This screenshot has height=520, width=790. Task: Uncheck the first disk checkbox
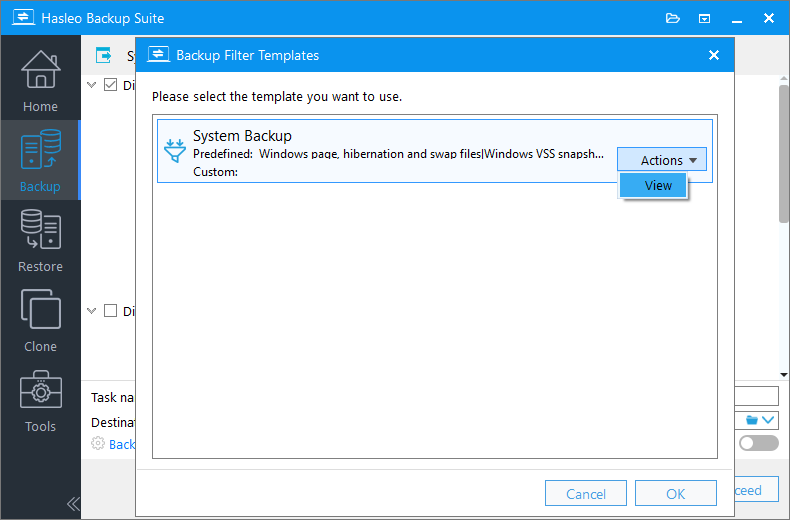pyautogui.click(x=110, y=85)
